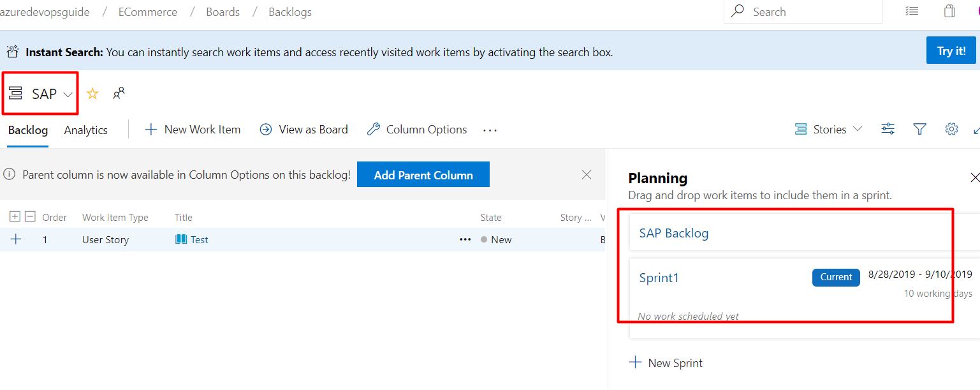Viewport: 980px width, 390px height.
Task: Click the Instant Search sparkle icon
Action: (x=13, y=51)
